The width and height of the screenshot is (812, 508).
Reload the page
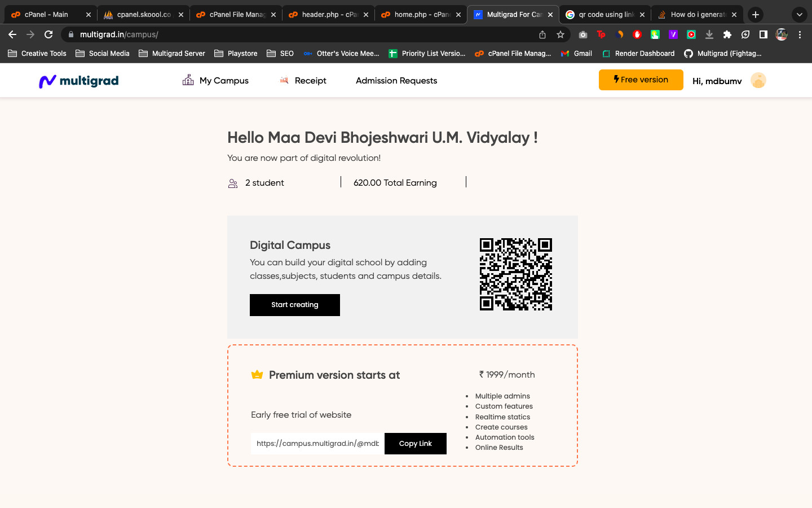point(48,34)
